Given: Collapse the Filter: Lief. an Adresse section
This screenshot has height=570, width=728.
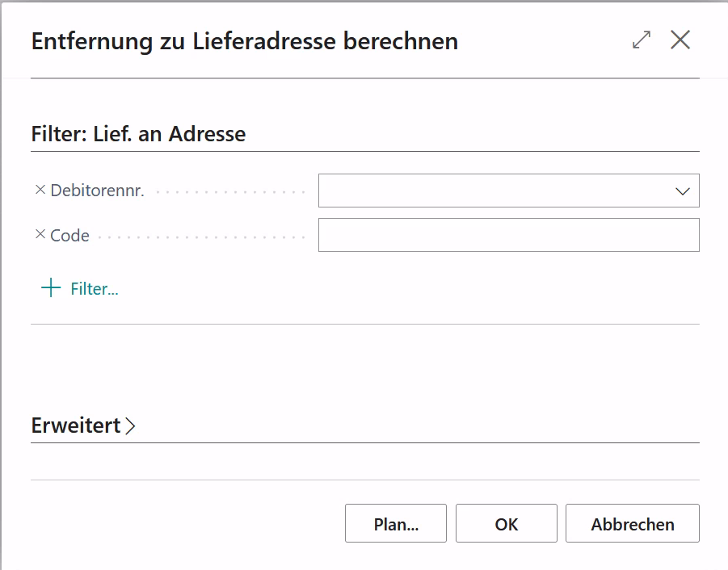Looking at the screenshot, I should (x=138, y=134).
